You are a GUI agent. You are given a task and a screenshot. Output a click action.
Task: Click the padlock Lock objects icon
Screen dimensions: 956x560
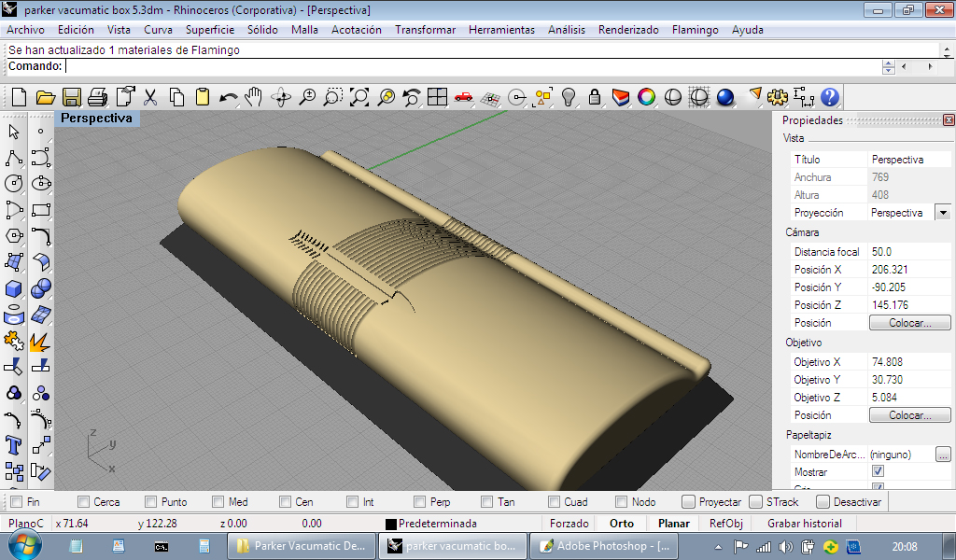click(x=594, y=97)
